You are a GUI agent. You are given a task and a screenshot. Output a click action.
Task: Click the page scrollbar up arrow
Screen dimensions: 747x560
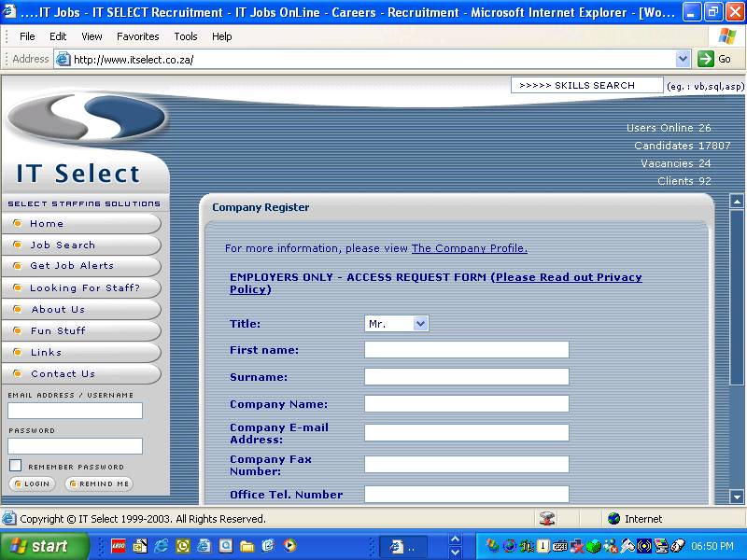pyautogui.click(x=737, y=202)
